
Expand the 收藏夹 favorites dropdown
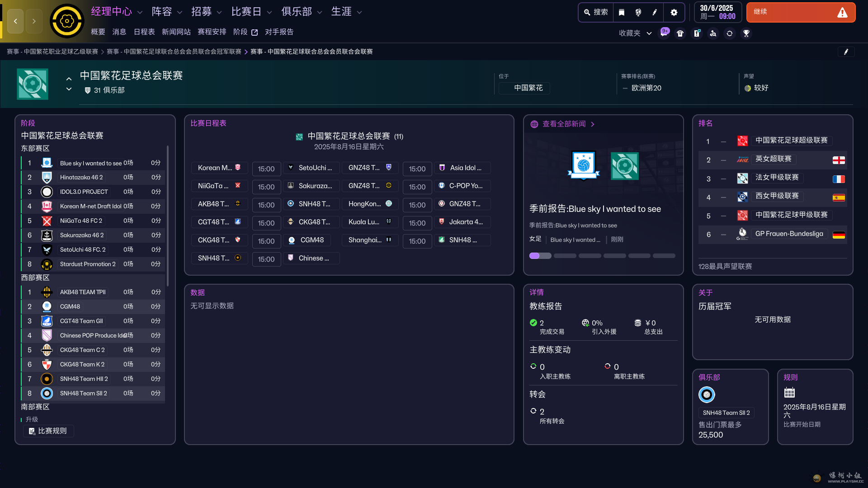pyautogui.click(x=635, y=33)
